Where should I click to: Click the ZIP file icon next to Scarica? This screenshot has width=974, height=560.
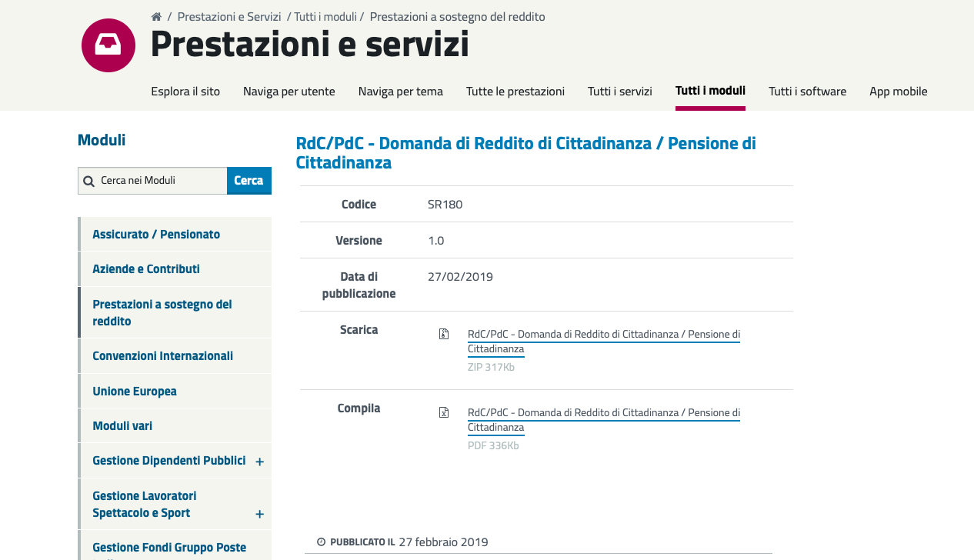[444, 334]
